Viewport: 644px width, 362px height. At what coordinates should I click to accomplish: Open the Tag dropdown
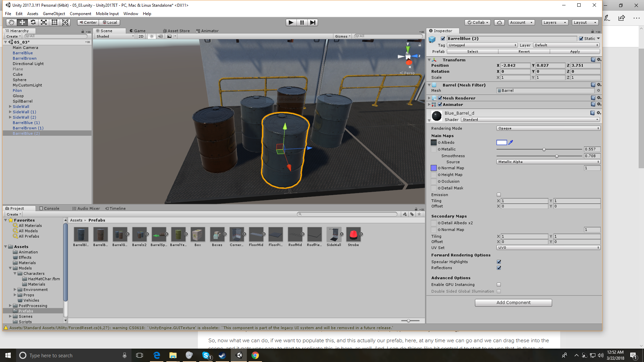click(482, 45)
